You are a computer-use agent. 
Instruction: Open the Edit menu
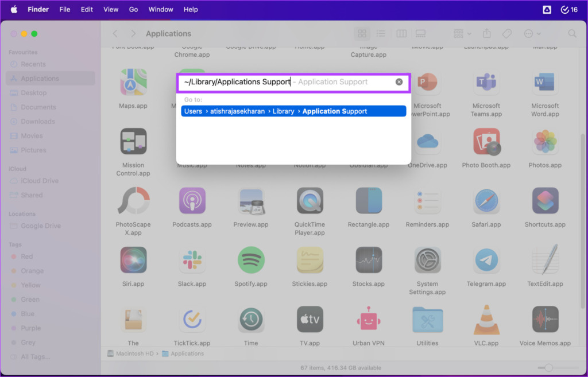(87, 9)
